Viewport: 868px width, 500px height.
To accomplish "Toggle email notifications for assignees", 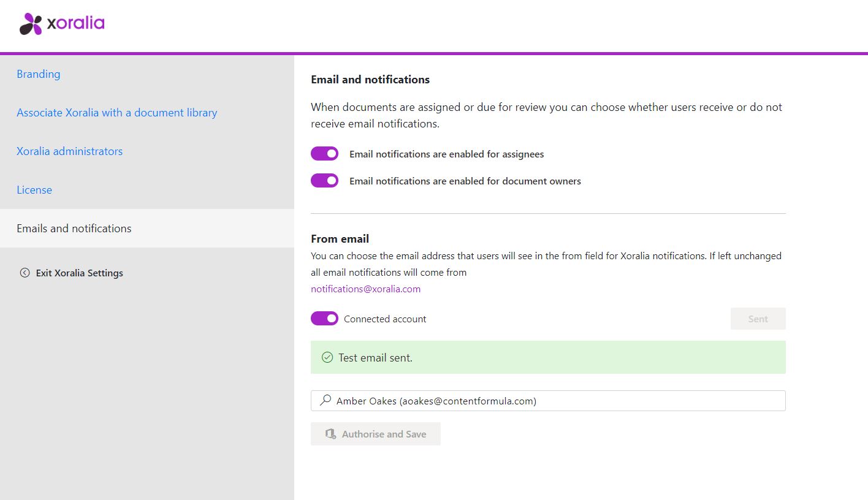I will pos(324,154).
